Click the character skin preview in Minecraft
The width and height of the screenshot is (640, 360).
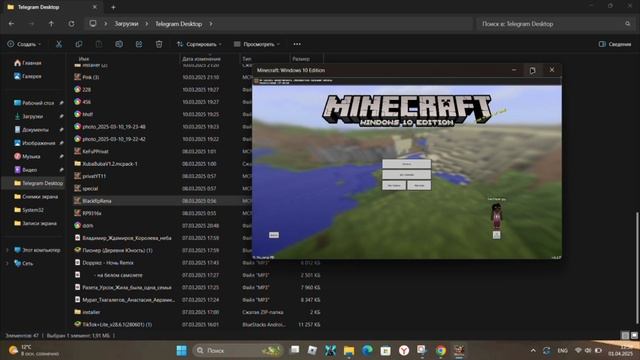(x=496, y=216)
